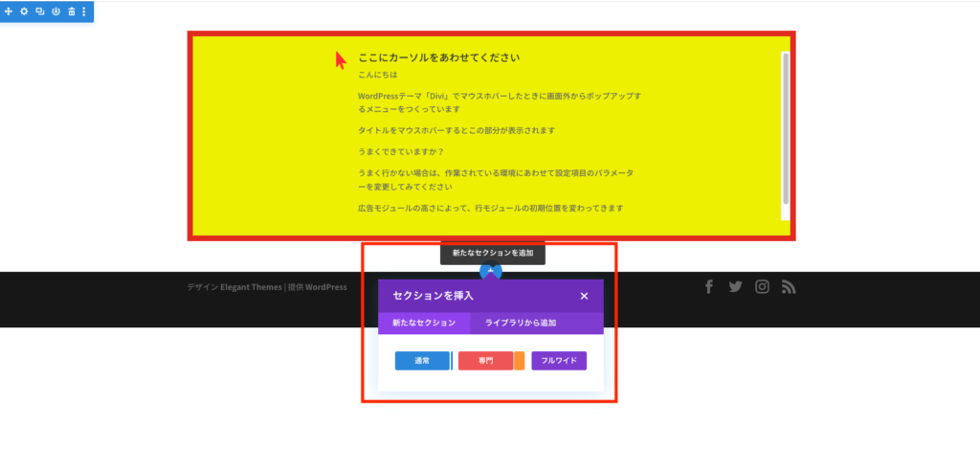The height and width of the screenshot is (471, 980).
Task: Insert a フルワイド fullwidth section
Action: tap(559, 361)
